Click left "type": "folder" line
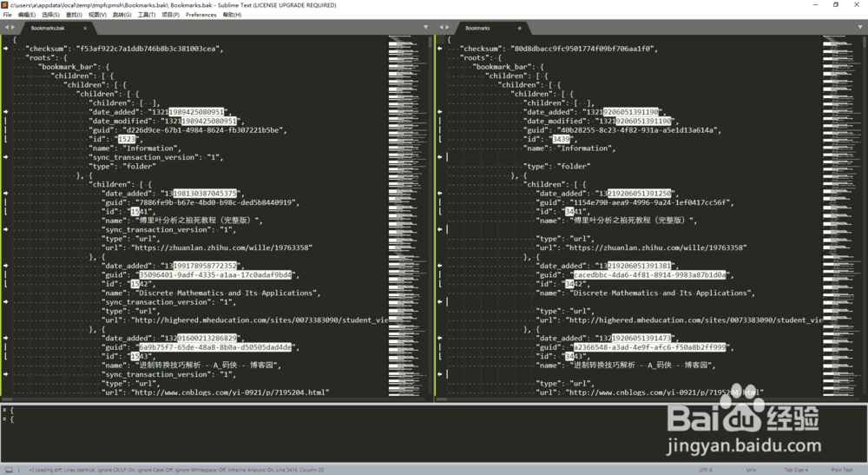Viewport: 868px width, 475px height. pos(123,166)
